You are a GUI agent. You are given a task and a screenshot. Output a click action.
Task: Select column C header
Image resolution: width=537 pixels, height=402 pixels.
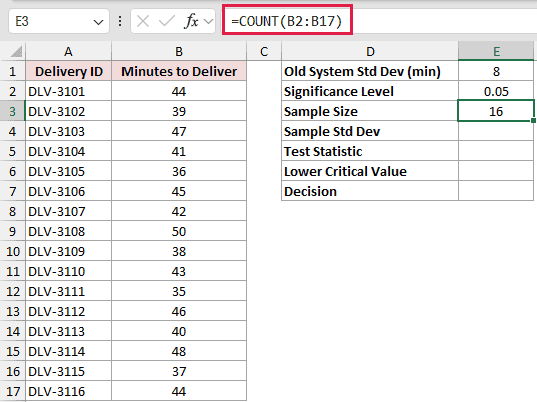pyautogui.click(x=264, y=52)
